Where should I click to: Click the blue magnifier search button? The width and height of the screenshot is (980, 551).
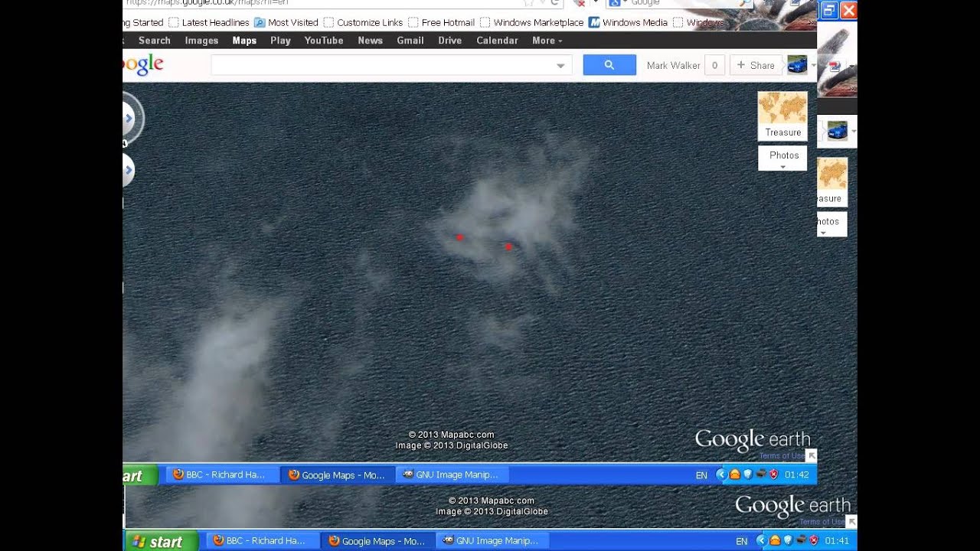coord(609,65)
